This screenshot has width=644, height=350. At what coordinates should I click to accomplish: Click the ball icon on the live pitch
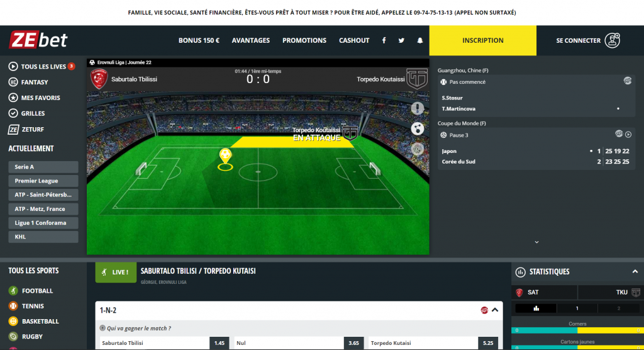click(418, 128)
